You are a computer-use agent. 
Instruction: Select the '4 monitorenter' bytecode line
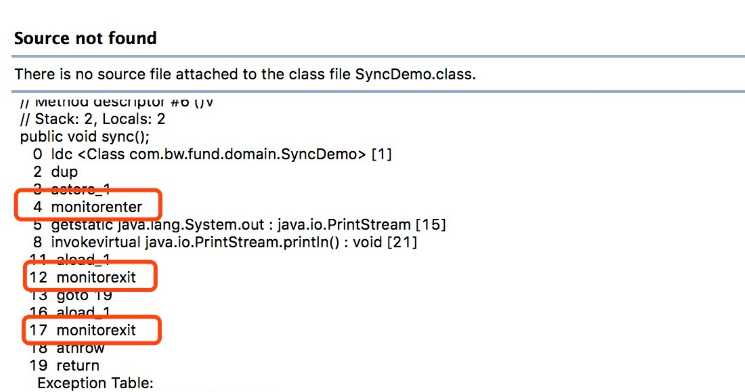click(87, 207)
